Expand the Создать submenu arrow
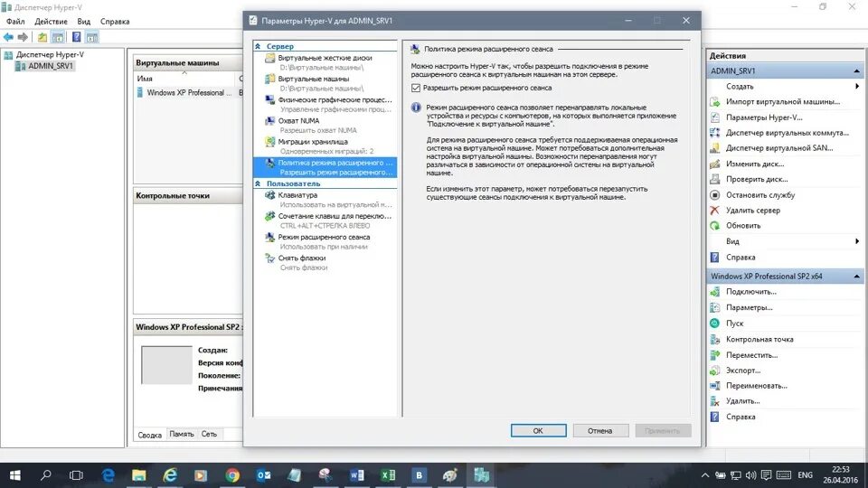868x488 pixels. [857, 87]
